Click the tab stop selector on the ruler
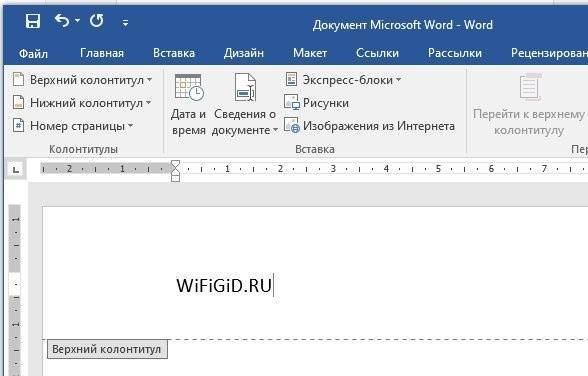 click(x=16, y=170)
